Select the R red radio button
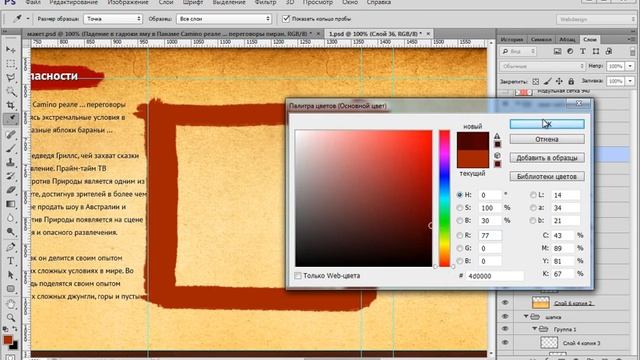The image size is (640, 360). (x=460, y=236)
